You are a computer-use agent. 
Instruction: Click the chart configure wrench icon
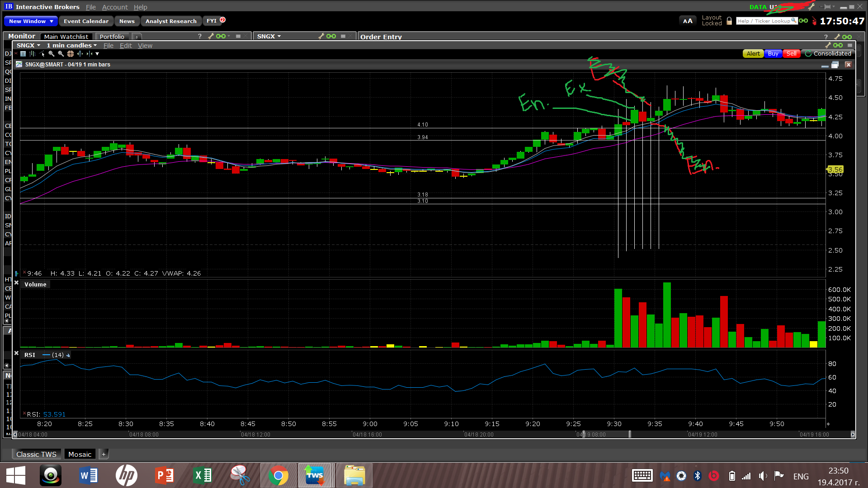tap(828, 45)
